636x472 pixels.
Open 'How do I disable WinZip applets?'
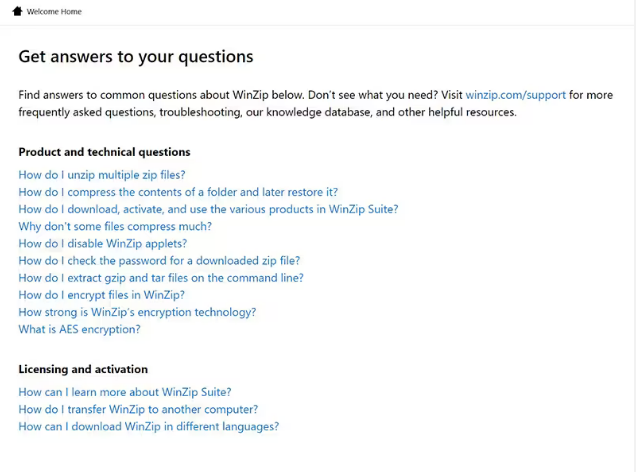pyautogui.click(x=102, y=243)
